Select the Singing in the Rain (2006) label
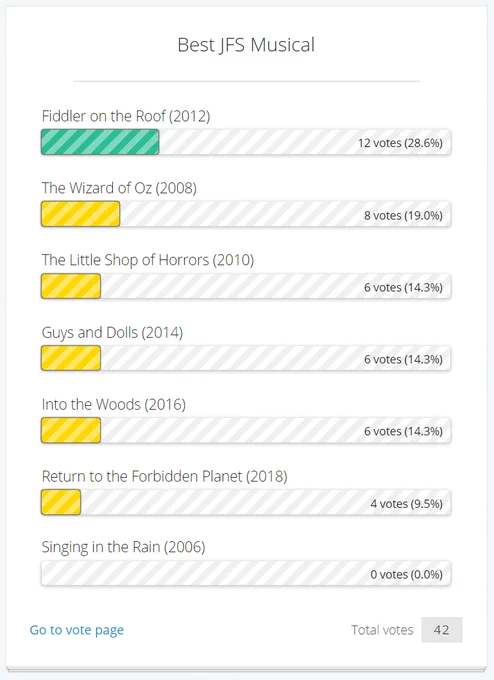The width and height of the screenshot is (494, 680). click(x=124, y=547)
